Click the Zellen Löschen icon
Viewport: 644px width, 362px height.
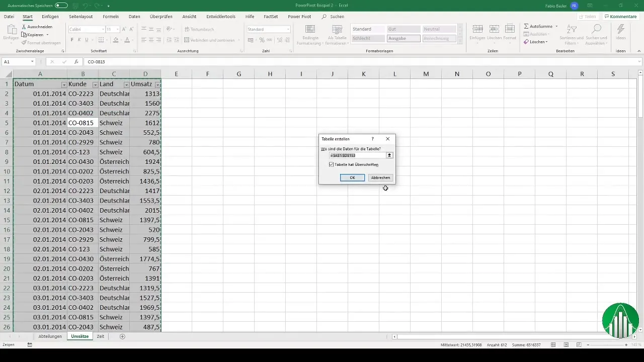pos(494,29)
